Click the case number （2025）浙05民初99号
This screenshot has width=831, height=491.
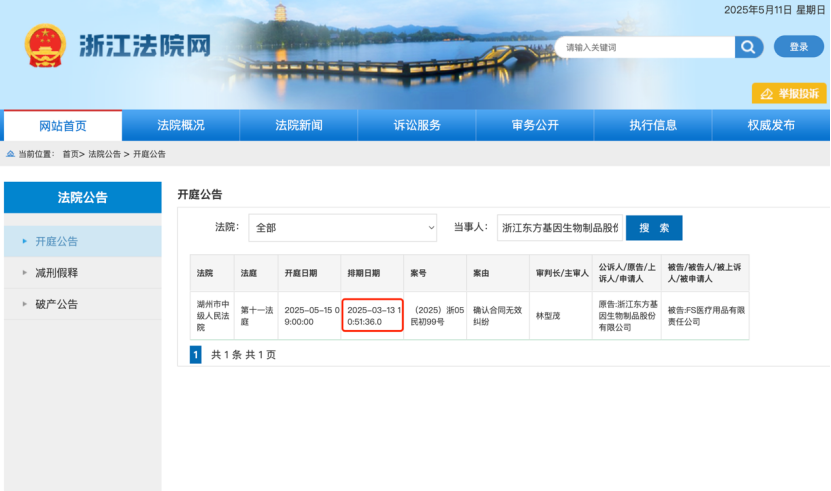(435, 315)
